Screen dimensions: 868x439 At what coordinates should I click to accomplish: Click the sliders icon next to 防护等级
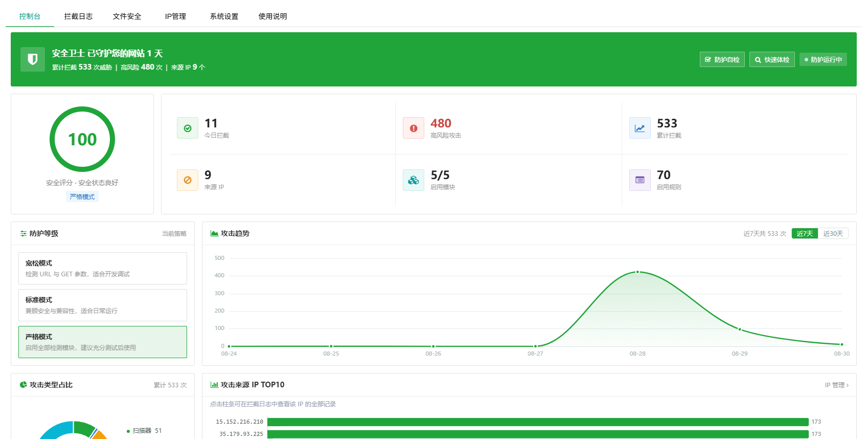(24, 233)
